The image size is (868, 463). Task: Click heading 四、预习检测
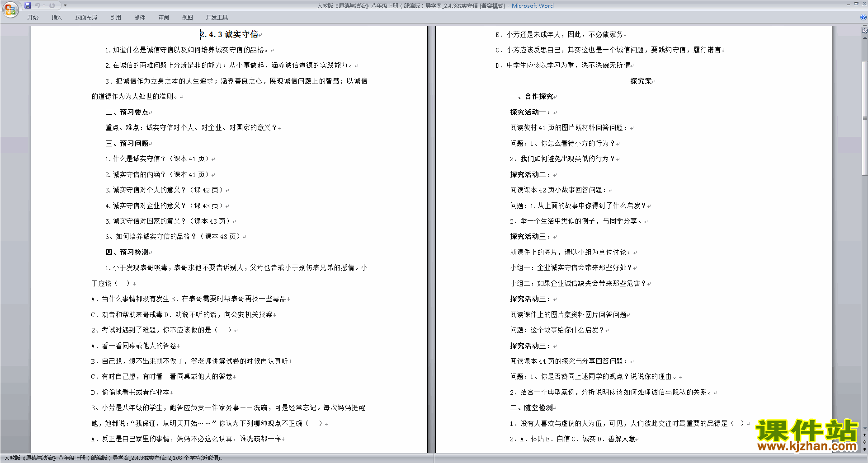point(127,252)
